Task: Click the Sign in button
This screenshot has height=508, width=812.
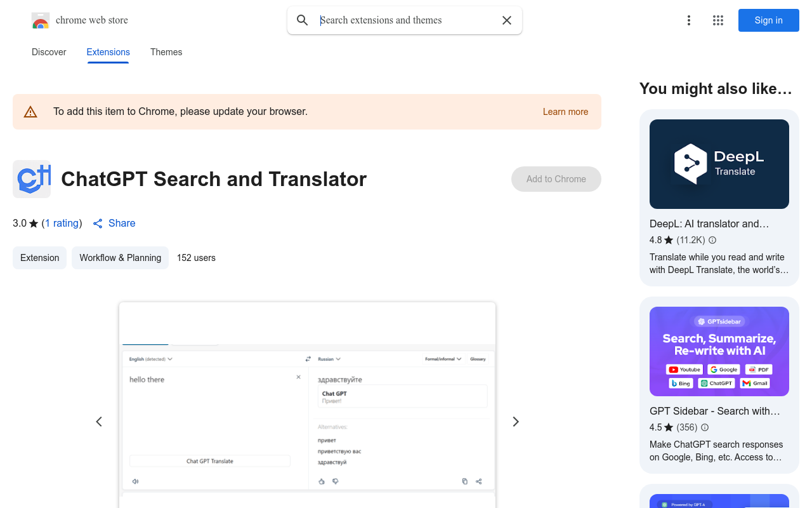Action: [x=769, y=20]
